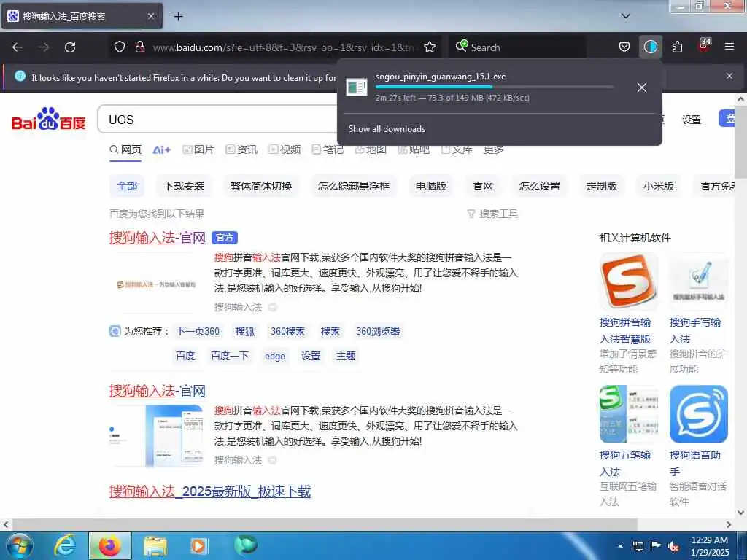Open the media player taskbar icon
Viewport: 747px width, 560px height.
pos(198,546)
